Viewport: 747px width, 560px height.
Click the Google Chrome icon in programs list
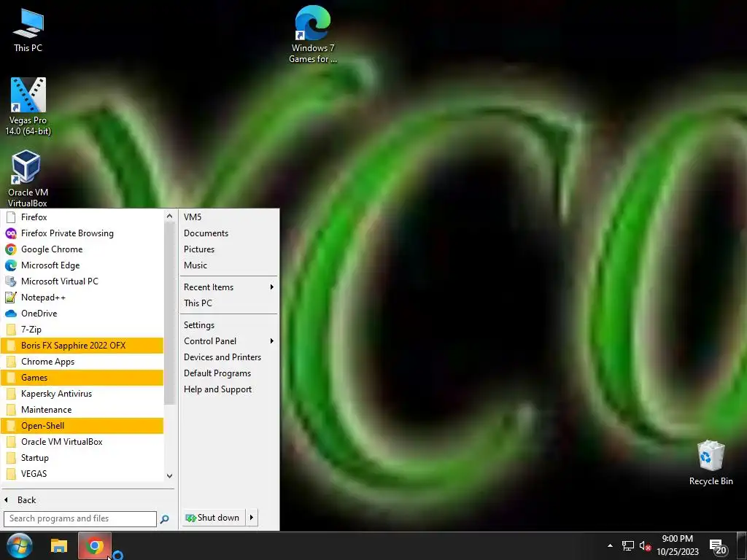click(10, 249)
